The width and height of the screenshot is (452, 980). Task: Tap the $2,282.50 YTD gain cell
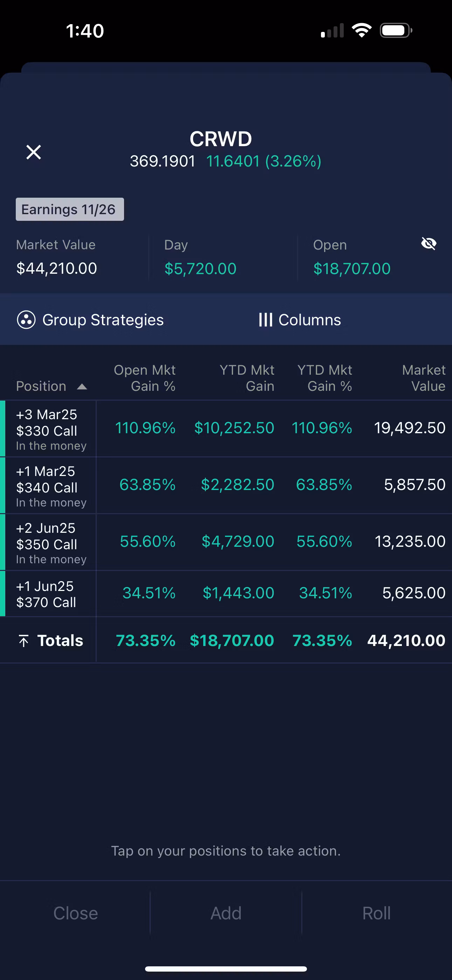click(x=238, y=485)
